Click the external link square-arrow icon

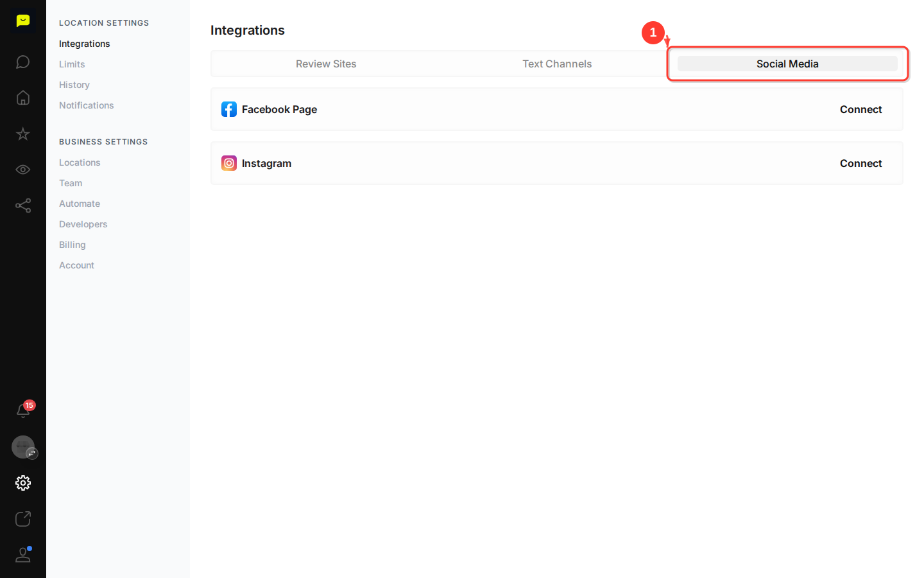coord(23,519)
